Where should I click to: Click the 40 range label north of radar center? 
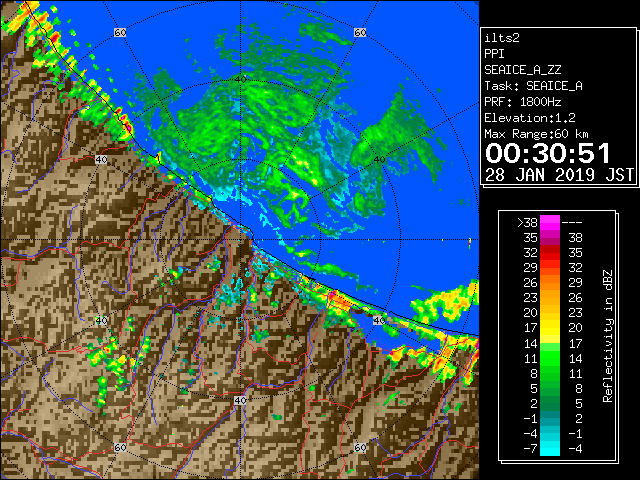click(240, 79)
